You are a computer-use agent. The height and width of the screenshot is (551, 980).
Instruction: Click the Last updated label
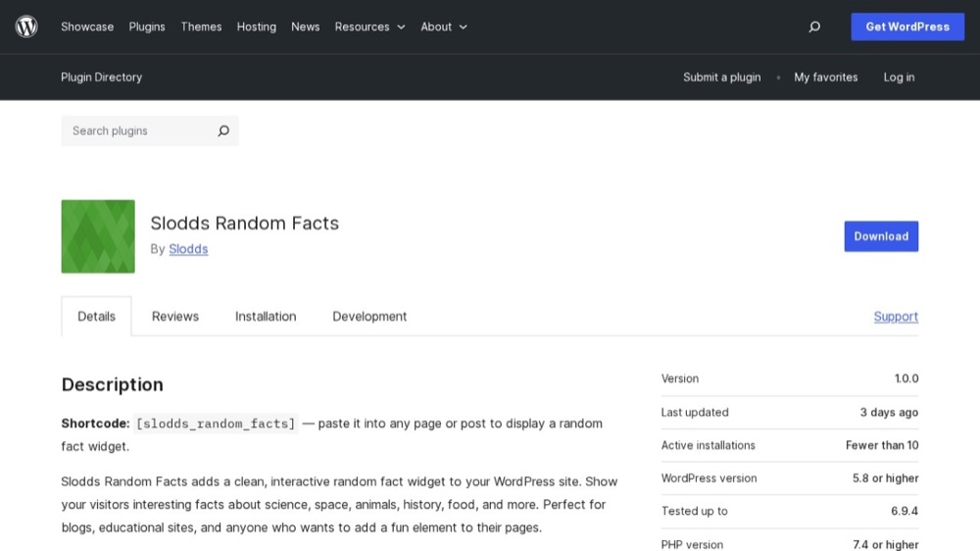pos(695,412)
